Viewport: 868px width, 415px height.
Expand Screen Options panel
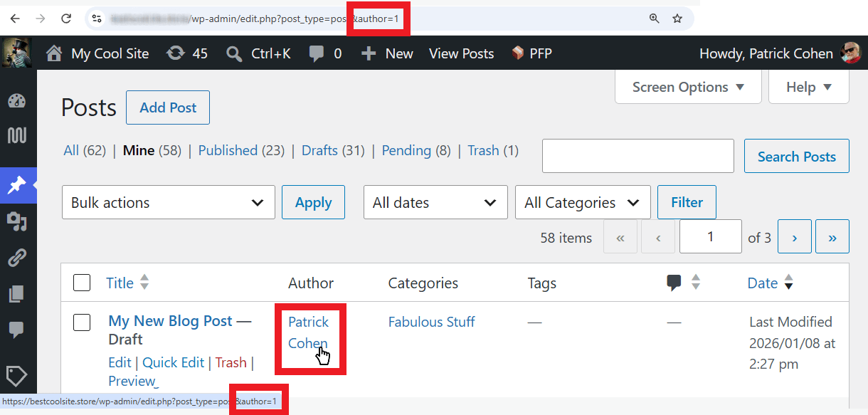[688, 87]
